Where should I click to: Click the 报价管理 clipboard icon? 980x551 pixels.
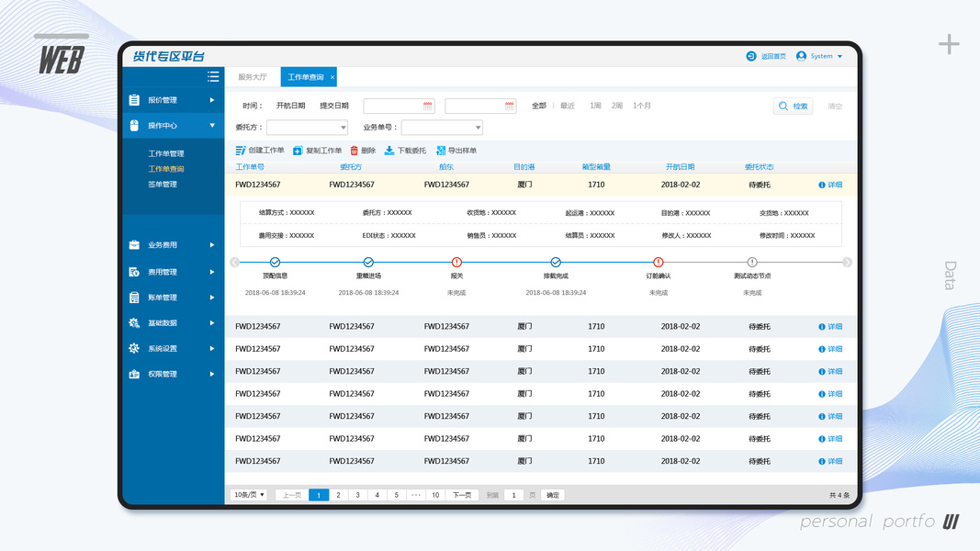[134, 100]
